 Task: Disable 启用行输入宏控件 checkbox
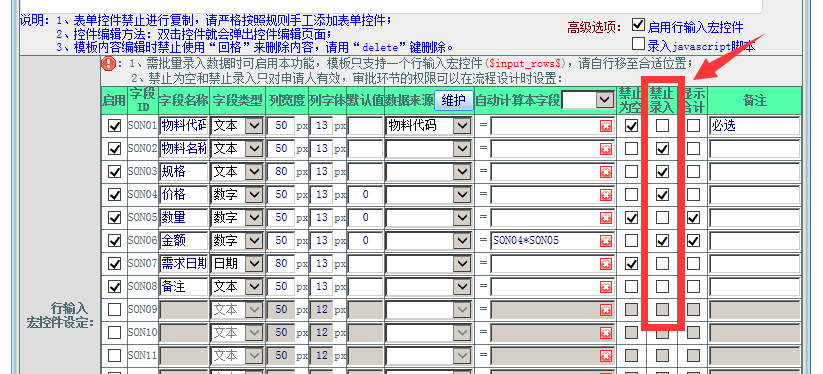tap(638, 25)
